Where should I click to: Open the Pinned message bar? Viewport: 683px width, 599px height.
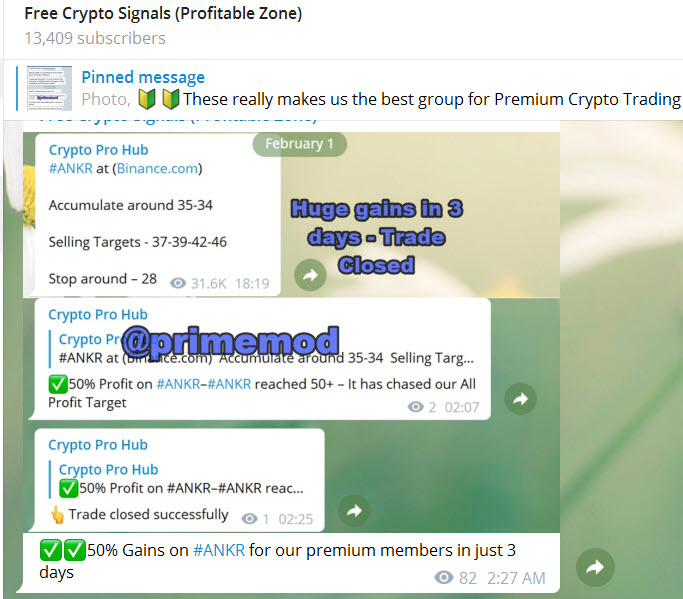coord(348,89)
